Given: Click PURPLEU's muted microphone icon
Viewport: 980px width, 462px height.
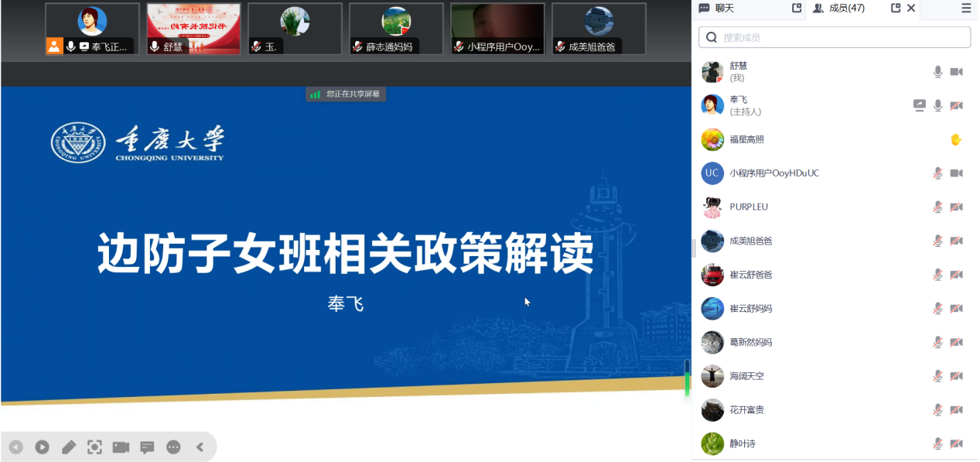Looking at the screenshot, I should tap(937, 207).
